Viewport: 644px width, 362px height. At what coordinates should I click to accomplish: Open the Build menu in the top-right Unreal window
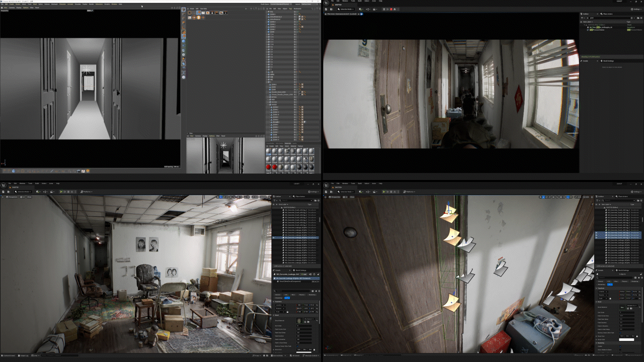tap(360, 1)
